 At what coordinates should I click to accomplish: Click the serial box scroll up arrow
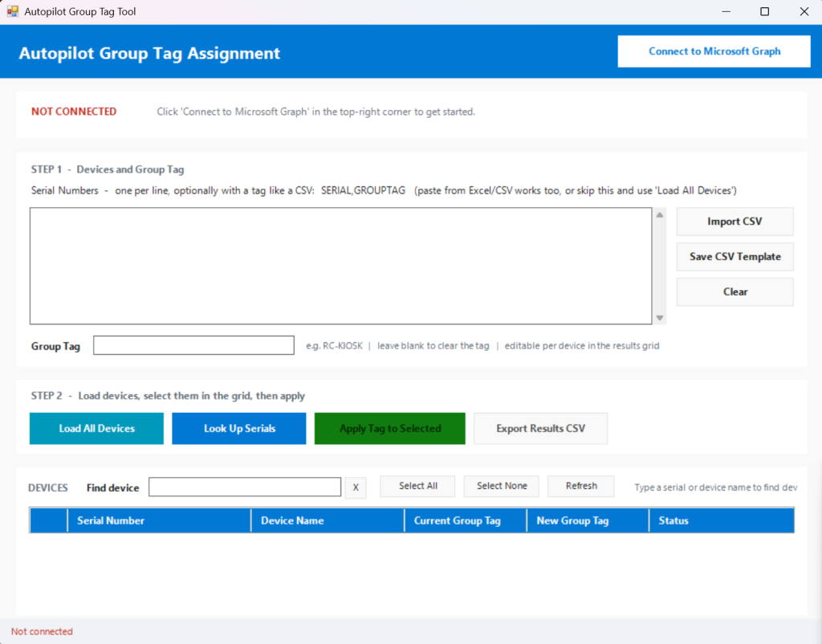(660, 215)
